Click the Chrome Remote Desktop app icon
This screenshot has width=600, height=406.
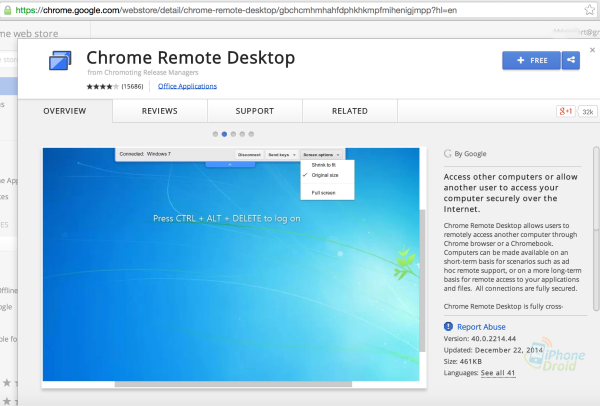[x=60, y=60]
